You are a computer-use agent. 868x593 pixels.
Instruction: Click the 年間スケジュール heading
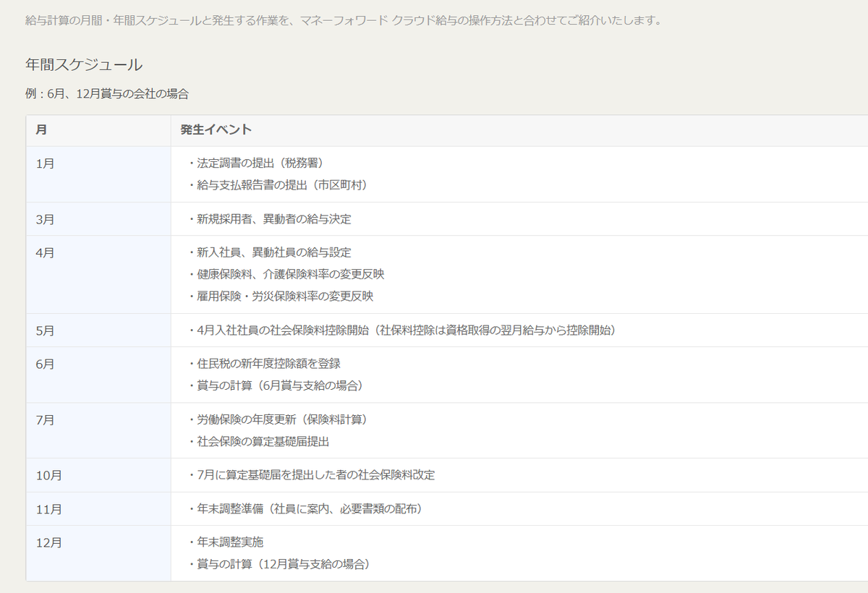point(84,64)
